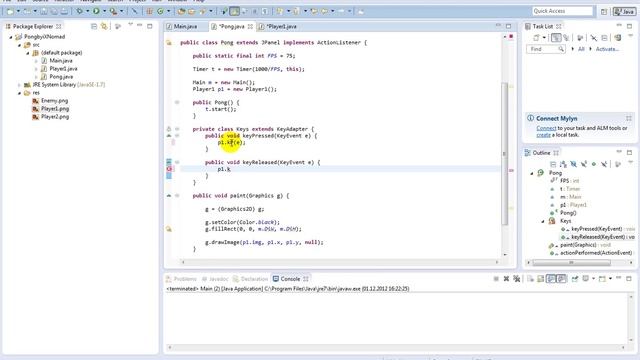Viewport: 640px width, 360px height.
Task: Click the All link in Task List
Action: click(x=581, y=49)
